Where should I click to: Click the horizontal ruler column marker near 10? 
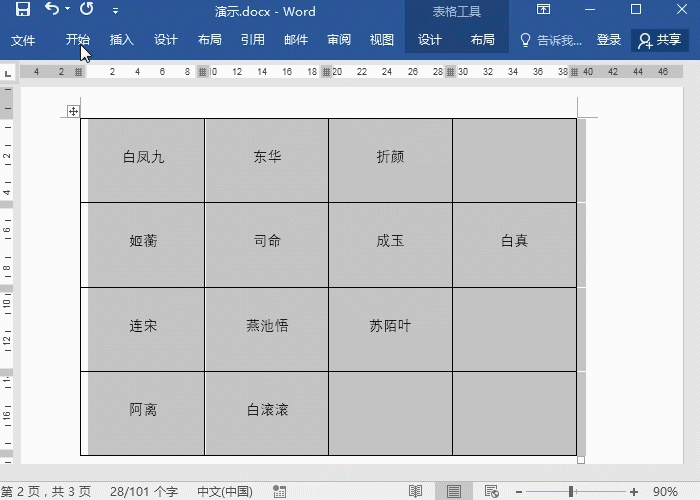203,72
